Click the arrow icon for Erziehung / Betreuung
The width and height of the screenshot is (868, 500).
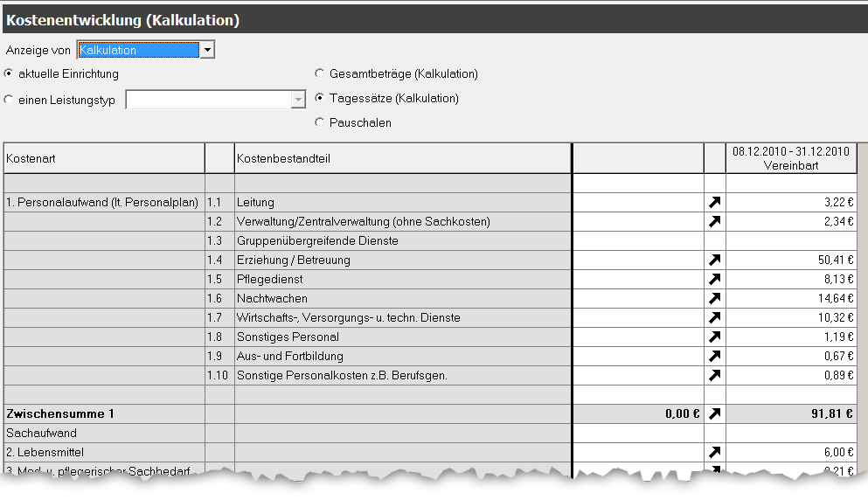pyautogui.click(x=714, y=260)
